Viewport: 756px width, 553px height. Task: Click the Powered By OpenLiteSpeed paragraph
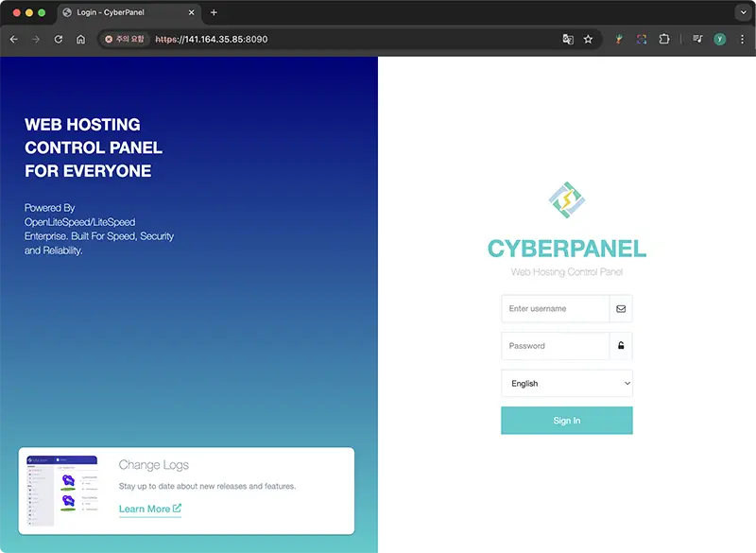pyautogui.click(x=99, y=229)
